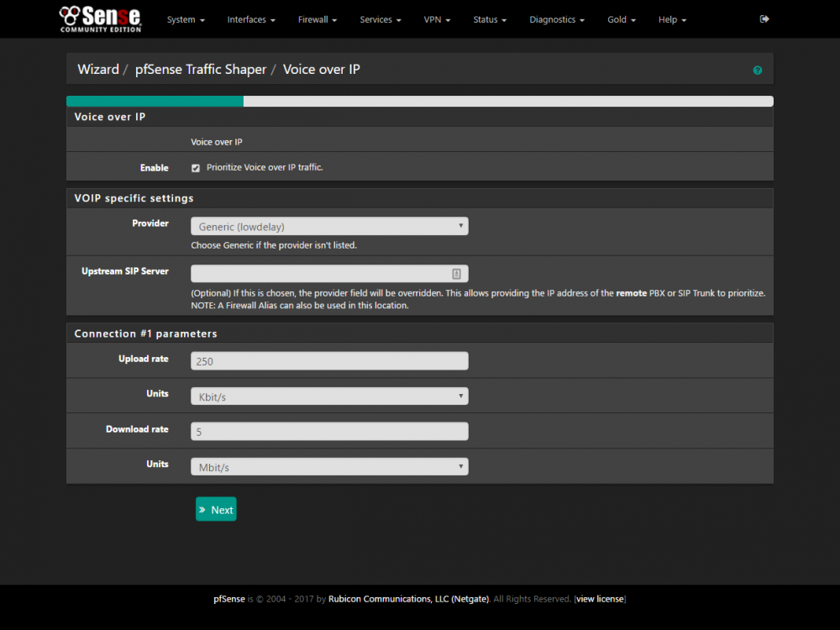Expand the Diagnostics menu
This screenshot has width=840, height=630.
[557, 20]
